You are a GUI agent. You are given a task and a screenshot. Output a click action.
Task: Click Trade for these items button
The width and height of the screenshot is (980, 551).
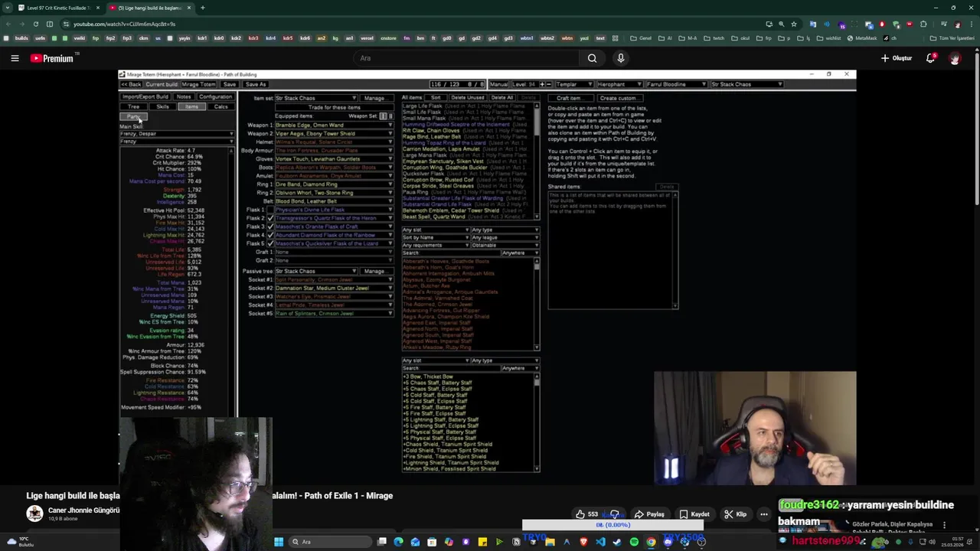click(x=334, y=107)
